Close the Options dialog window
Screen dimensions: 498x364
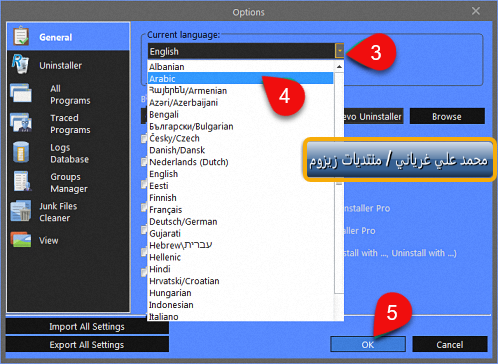pos(476,11)
